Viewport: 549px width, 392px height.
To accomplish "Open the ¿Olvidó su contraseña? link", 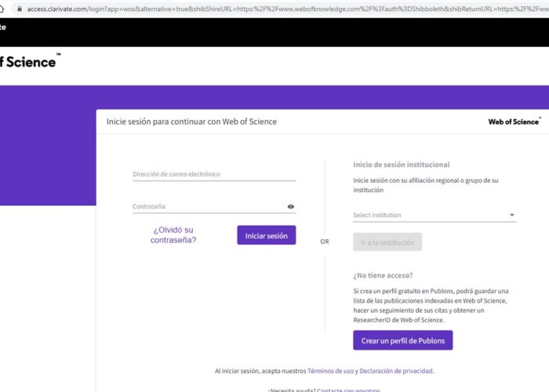I will pos(173,235).
